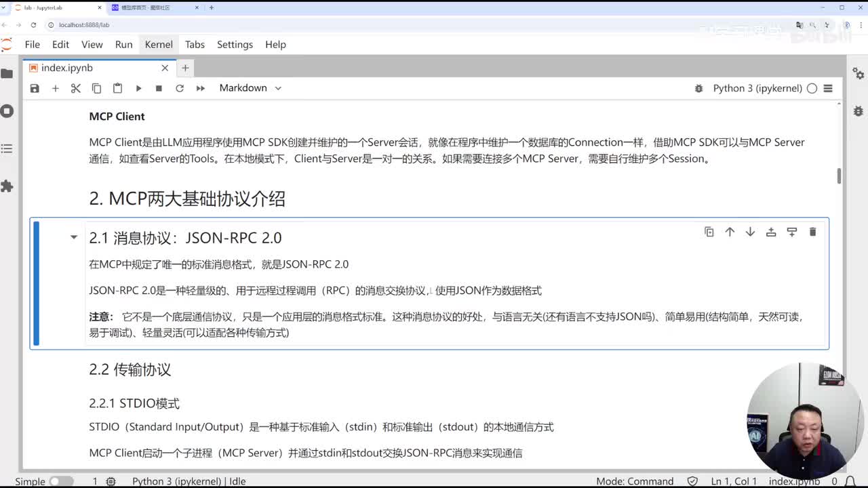Open the Kernel menu
The width and height of the screenshot is (868, 488).
pos(159,44)
